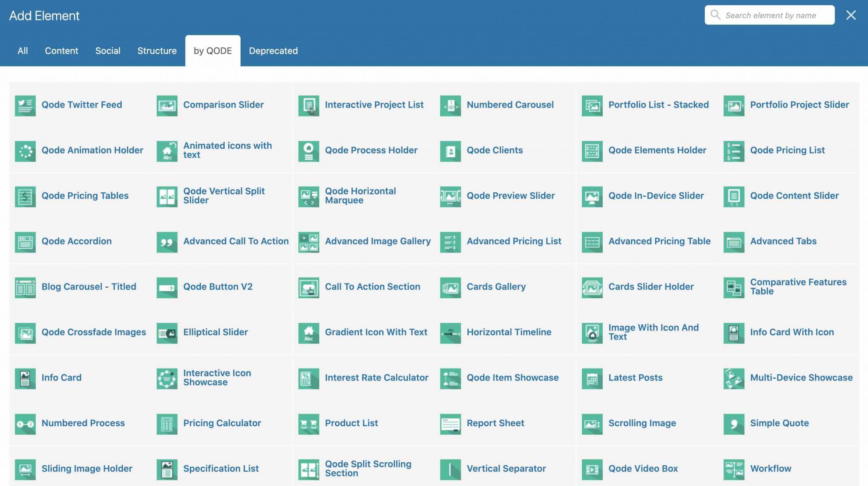Click the Qode Elements Holder icon
This screenshot has width=868, height=486.
(x=592, y=151)
